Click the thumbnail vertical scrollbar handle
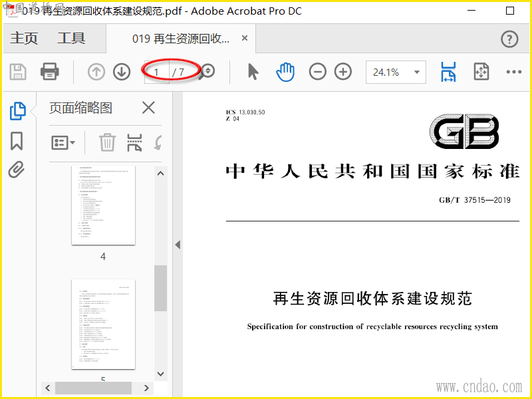This screenshot has height=399, width=532. click(160, 288)
